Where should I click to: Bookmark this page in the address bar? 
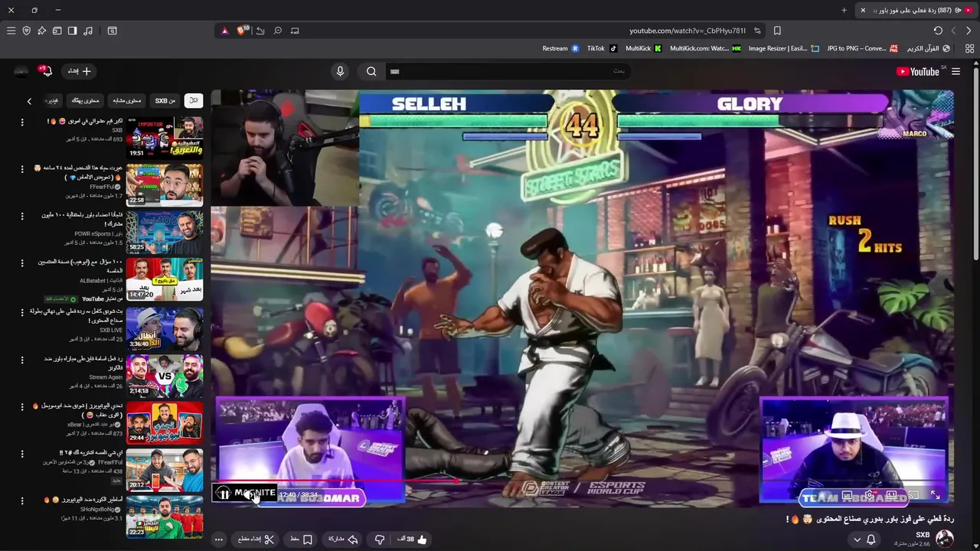pos(777,31)
